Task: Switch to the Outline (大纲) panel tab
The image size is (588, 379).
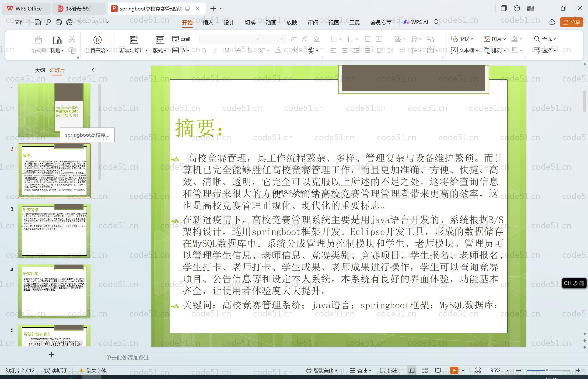Action: (40, 70)
